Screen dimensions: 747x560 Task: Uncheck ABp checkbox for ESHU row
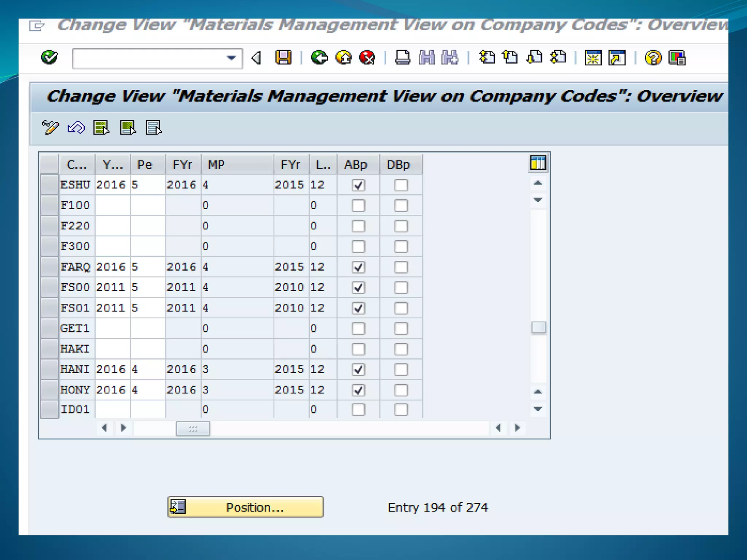tap(358, 185)
